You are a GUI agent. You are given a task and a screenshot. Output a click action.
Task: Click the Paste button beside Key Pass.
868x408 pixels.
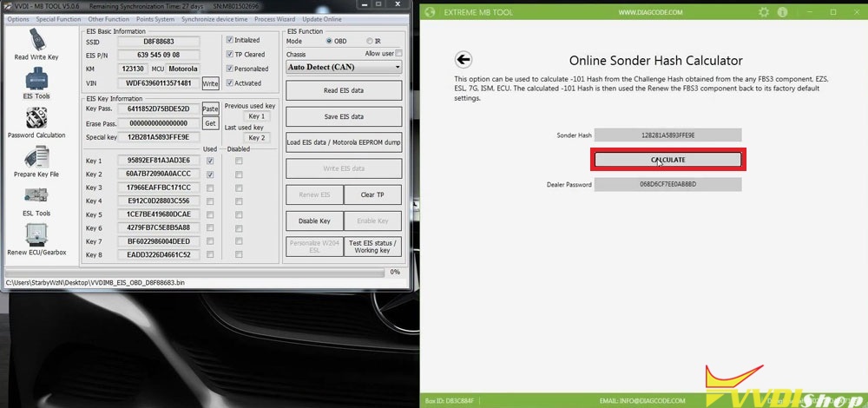[x=210, y=109]
